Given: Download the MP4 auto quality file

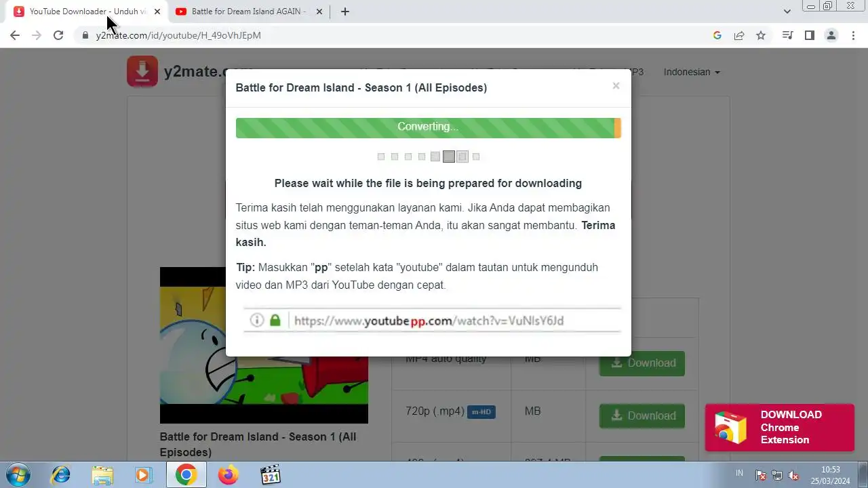Looking at the screenshot, I should point(642,363).
